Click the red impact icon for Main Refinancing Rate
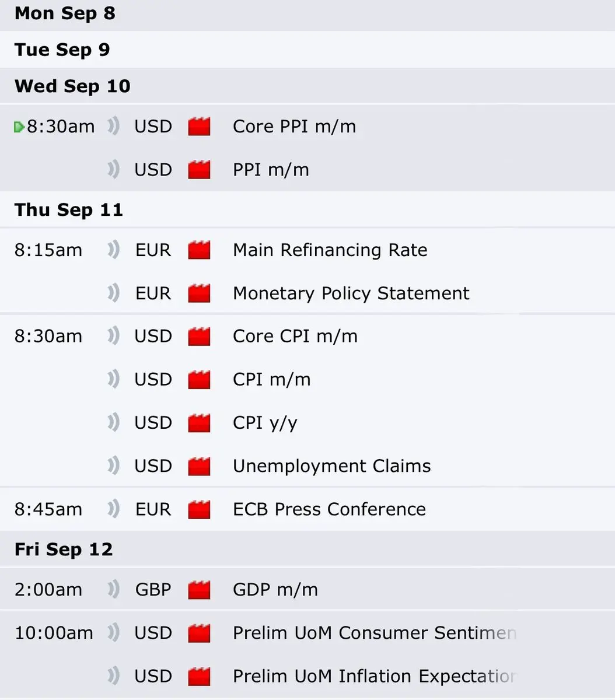The height and width of the screenshot is (700, 615). (200, 250)
